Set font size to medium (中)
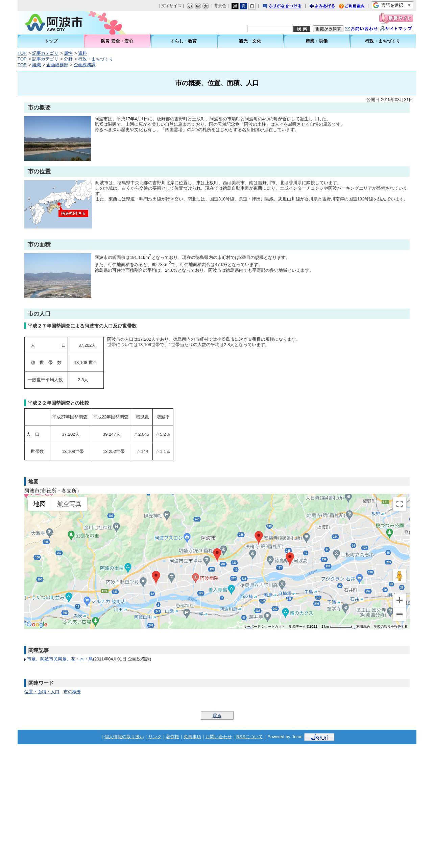The image size is (434, 868). [198, 6]
